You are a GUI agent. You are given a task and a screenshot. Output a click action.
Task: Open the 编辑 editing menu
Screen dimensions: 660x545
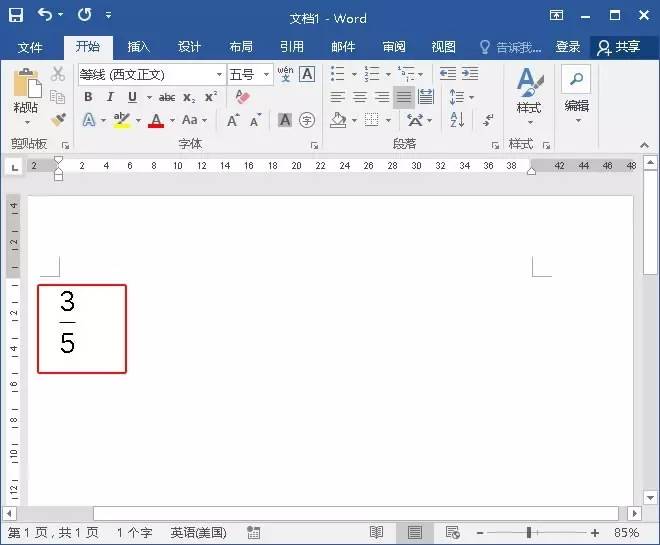[577, 95]
